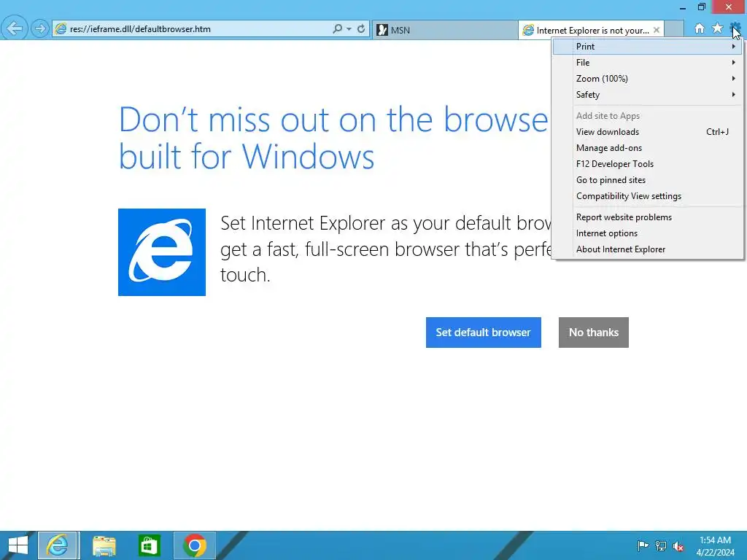Click the No thanks button
Viewport: 747px width, 560px height.
click(x=594, y=332)
